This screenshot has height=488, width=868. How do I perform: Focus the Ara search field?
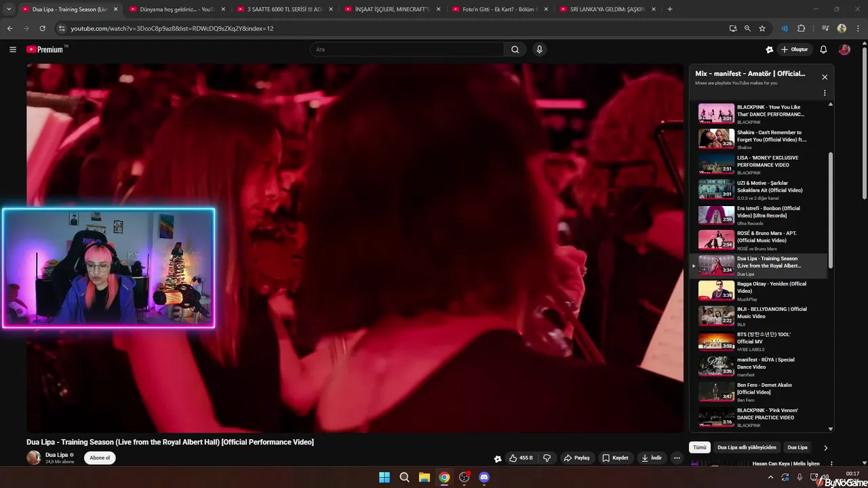tap(407, 49)
